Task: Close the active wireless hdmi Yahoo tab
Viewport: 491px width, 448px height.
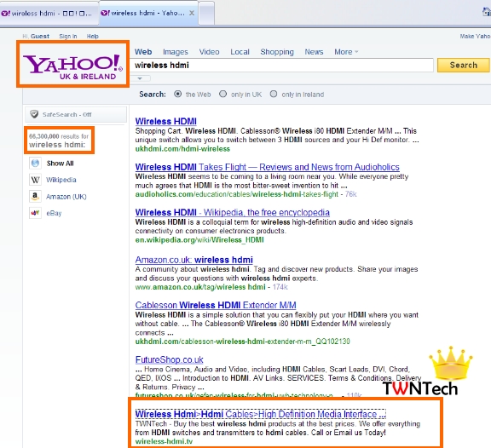Action: coord(192,13)
